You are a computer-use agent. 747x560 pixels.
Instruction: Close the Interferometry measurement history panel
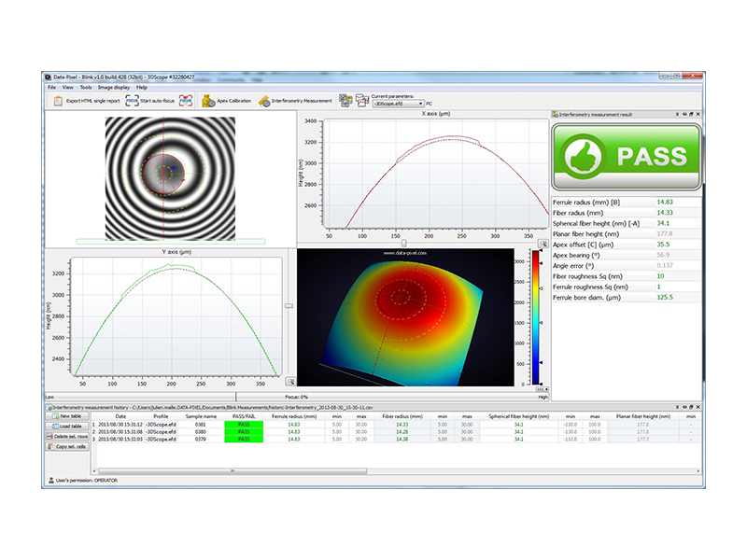click(x=698, y=407)
